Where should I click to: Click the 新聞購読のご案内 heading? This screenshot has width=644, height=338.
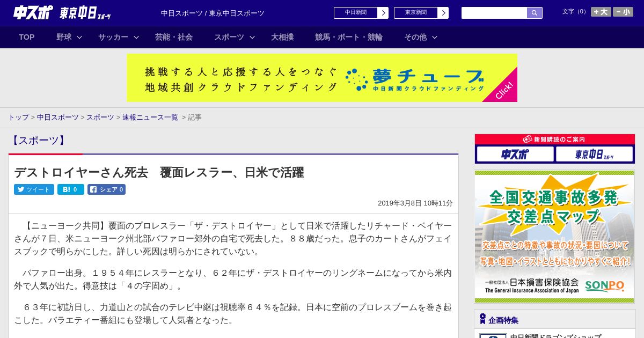[x=554, y=139]
